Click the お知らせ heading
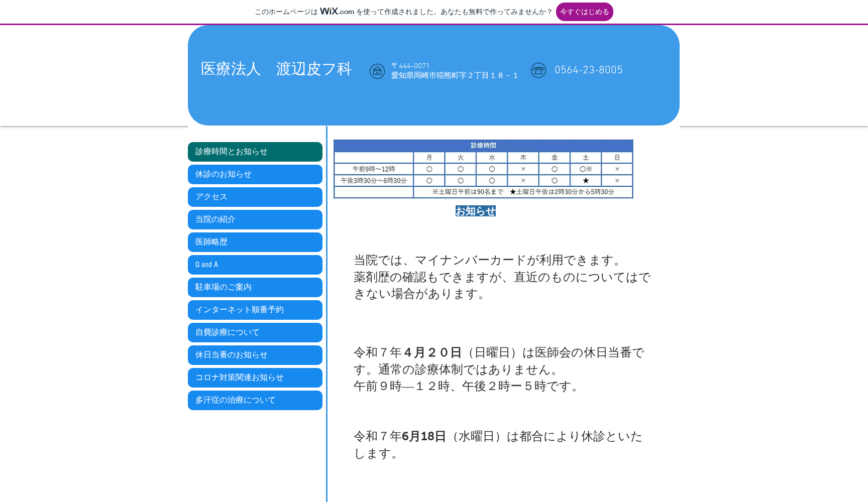Image resolution: width=868 pixels, height=502 pixels. (475, 211)
